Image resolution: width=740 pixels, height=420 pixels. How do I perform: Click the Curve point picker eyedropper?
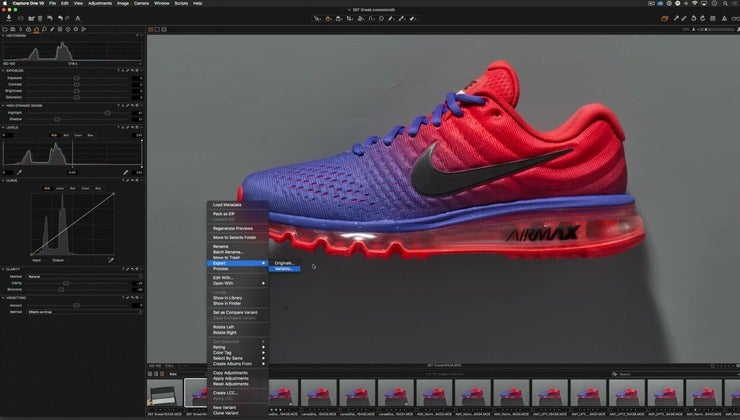point(111,260)
